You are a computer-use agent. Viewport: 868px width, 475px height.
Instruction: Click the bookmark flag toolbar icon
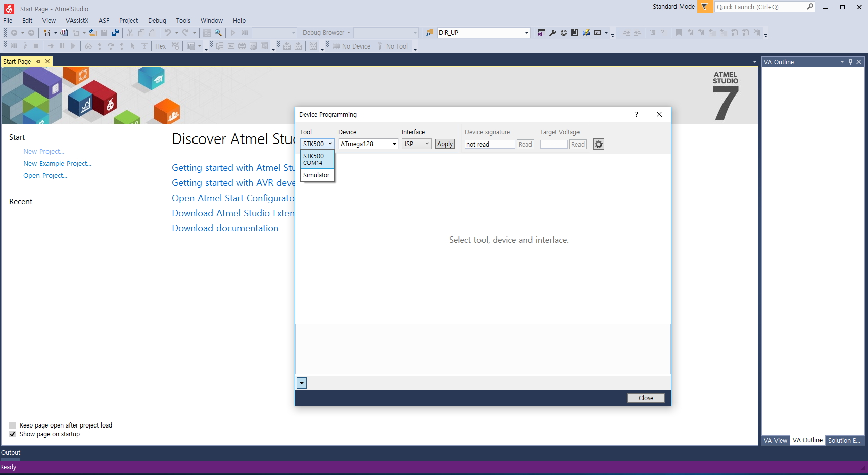(679, 33)
